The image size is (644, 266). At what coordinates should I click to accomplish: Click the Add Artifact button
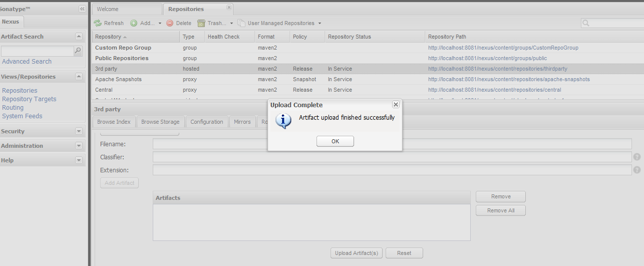coord(120,183)
